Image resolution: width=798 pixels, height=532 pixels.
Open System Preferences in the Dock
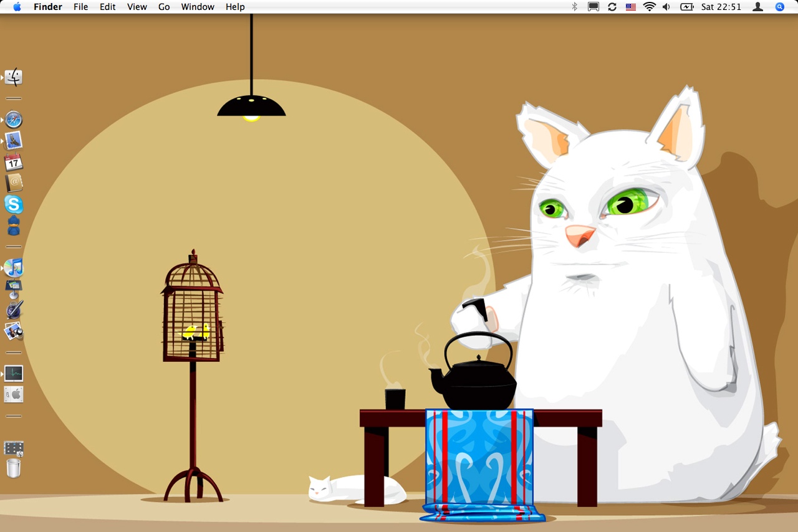pos(14,394)
